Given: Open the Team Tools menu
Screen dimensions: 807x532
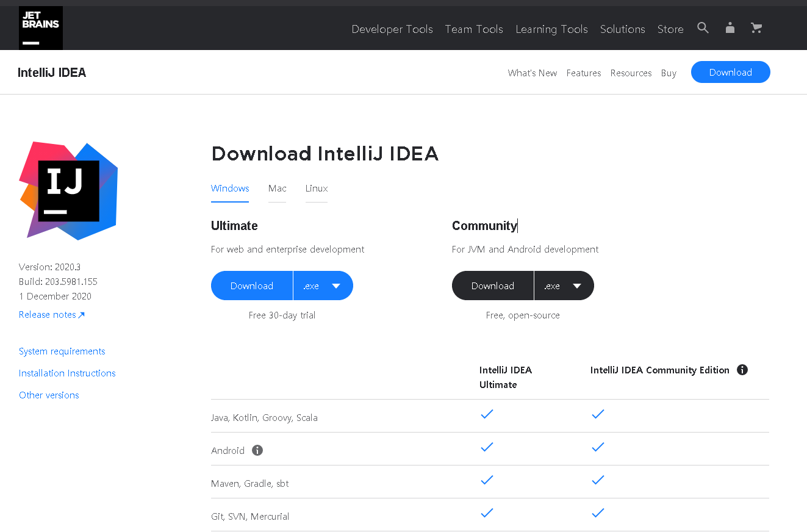Looking at the screenshot, I should point(474,29).
